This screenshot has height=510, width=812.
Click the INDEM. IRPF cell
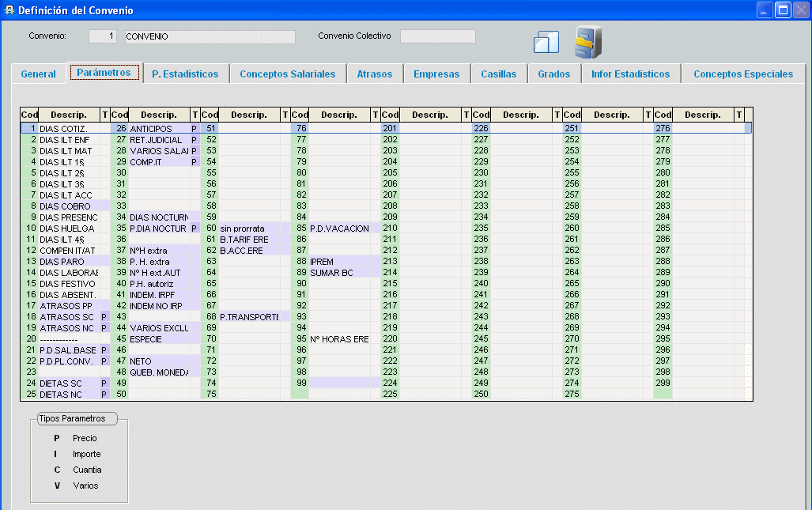click(x=159, y=295)
